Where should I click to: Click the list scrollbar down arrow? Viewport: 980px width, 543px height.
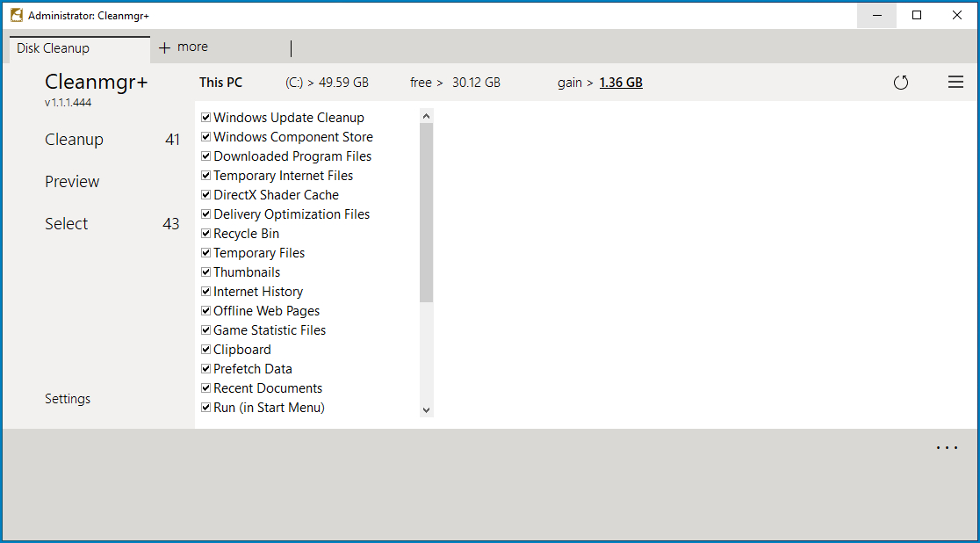[426, 410]
